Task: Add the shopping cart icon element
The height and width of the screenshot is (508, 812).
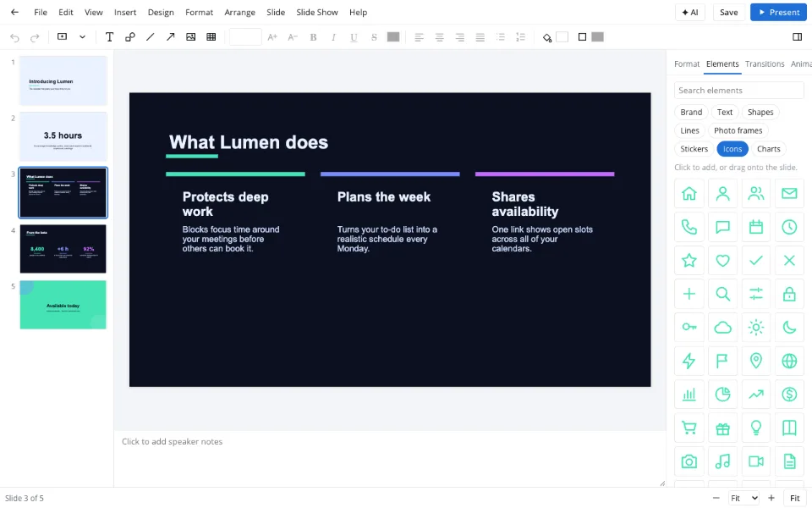Action: [x=689, y=428]
